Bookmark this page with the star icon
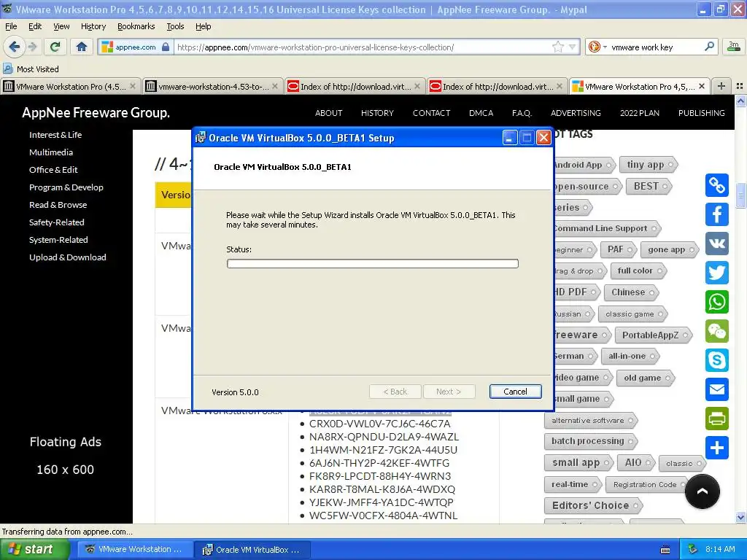 pos(557,47)
